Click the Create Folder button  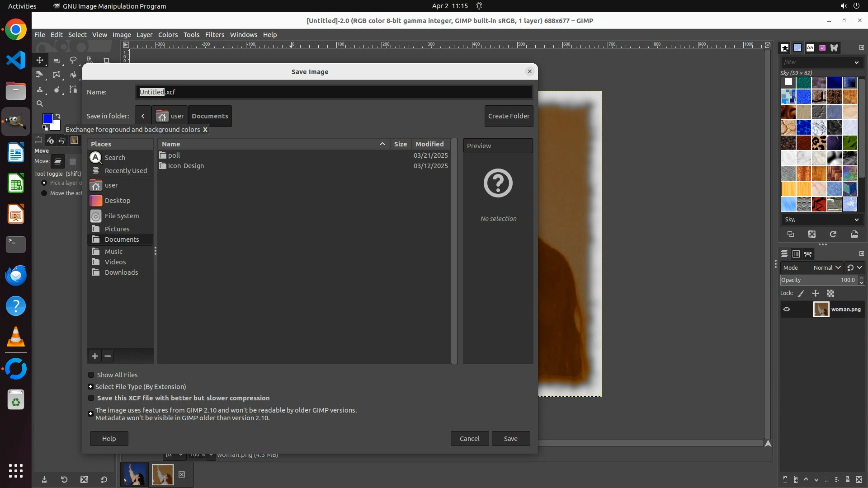tap(509, 116)
